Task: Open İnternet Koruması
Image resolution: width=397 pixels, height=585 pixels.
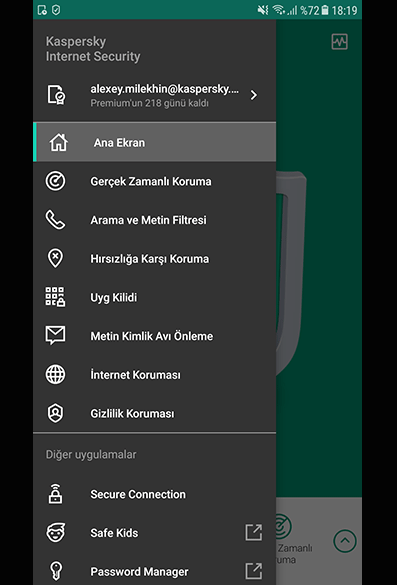Action: (154, 375)
